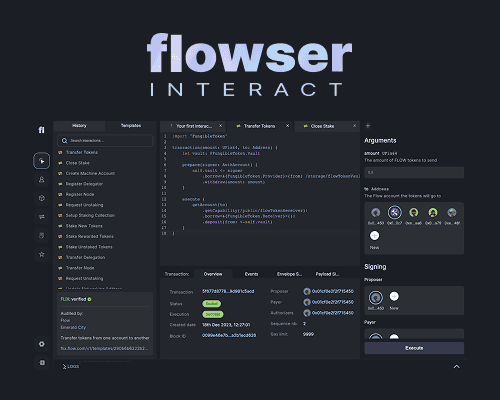This screenshot has height=400, width=500.
Task: Open the Transfer Tokens editor tab
Action: pos(259,126)
